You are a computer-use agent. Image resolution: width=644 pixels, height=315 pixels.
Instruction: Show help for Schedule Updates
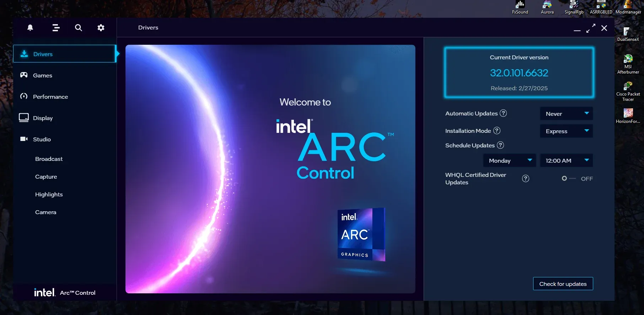(x=500, y=145)
